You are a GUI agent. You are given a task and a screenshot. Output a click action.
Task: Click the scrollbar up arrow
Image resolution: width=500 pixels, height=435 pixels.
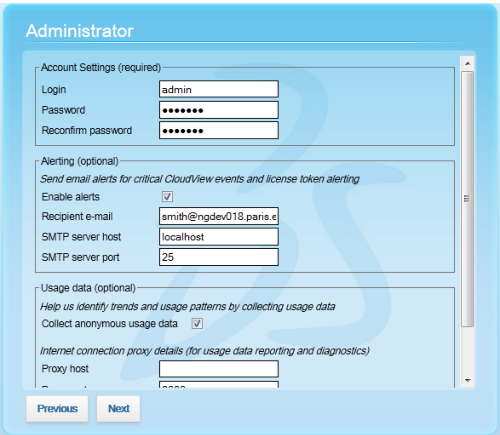(x=467, y=63)
